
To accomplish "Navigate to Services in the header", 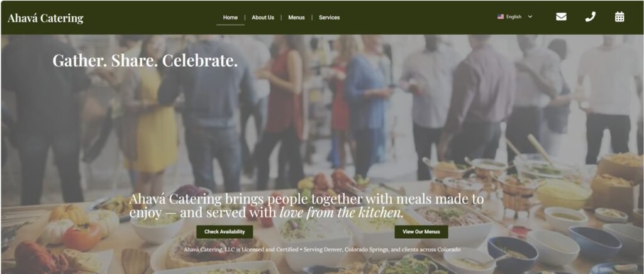I will (330, 18).
